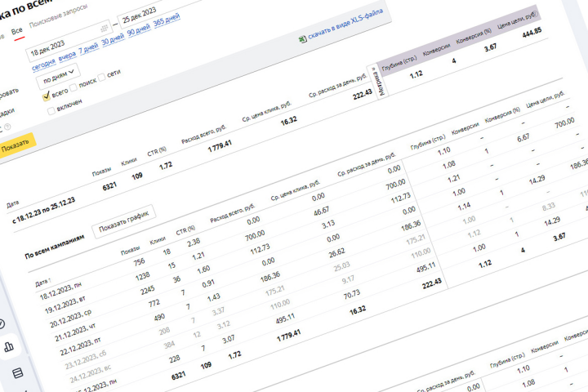The height and width of the screenshot is (392, 588).
Task: Open the stacked list sidebar icon
Action: pyautogui.click(x=17, y=373)
